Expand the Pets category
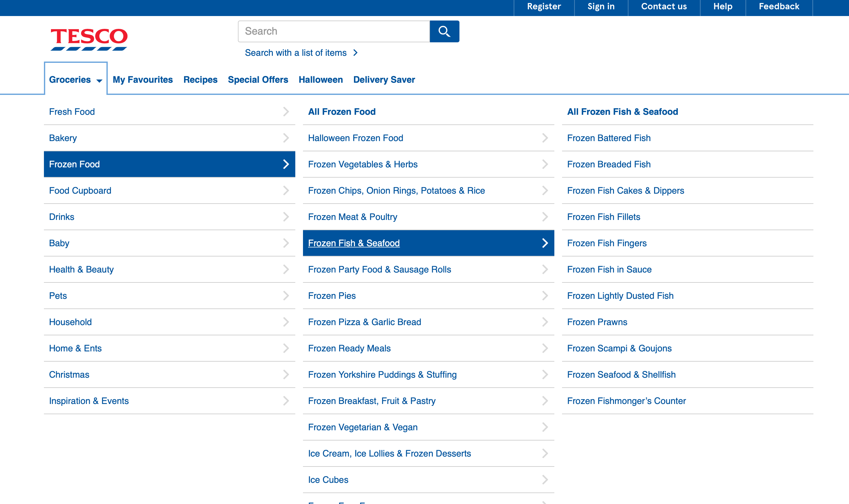 coord(170,296)
